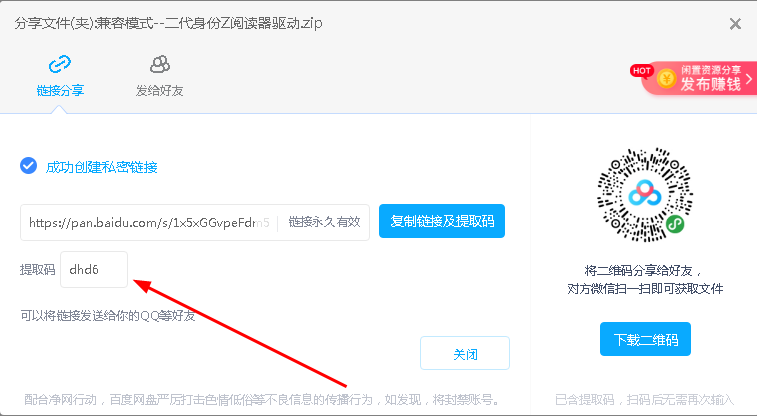Click the gold yuan coin icon
The height and width of the screenshot is (416, 757).
point(667,78)
